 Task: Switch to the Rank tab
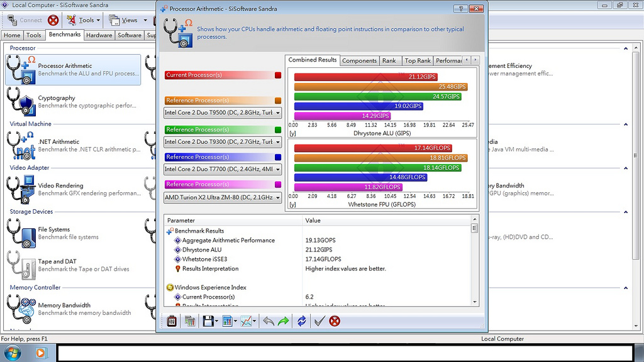pyautogui.click(x=389, y=61)
